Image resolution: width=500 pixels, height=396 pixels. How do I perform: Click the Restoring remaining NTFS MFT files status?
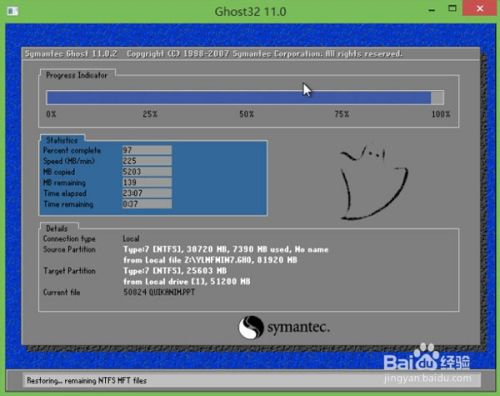coord(87,380)
